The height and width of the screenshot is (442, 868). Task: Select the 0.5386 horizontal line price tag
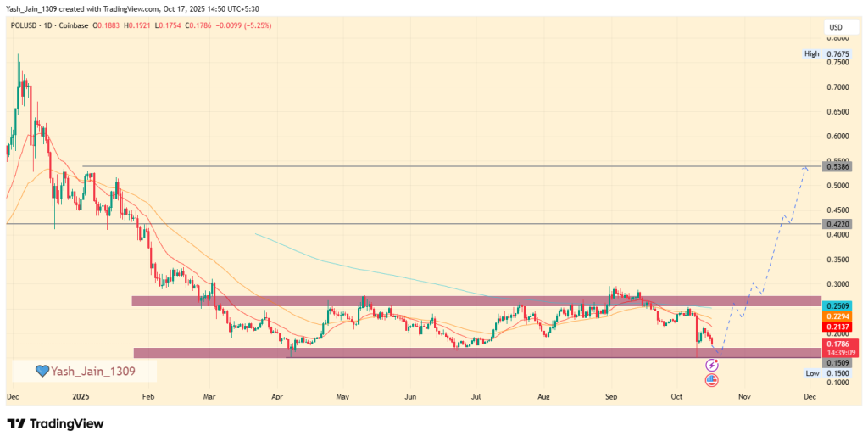[x=836, y=168]
